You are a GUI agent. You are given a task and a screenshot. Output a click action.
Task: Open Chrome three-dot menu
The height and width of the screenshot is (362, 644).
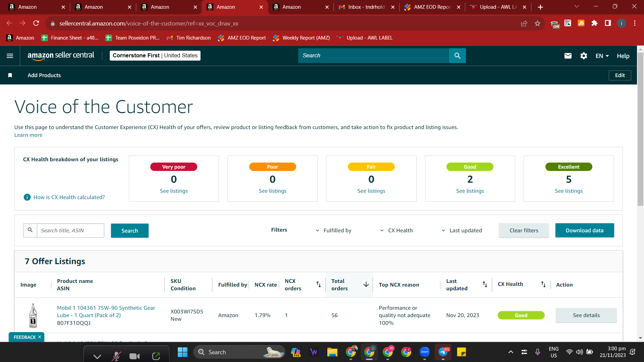click(635, 23)
